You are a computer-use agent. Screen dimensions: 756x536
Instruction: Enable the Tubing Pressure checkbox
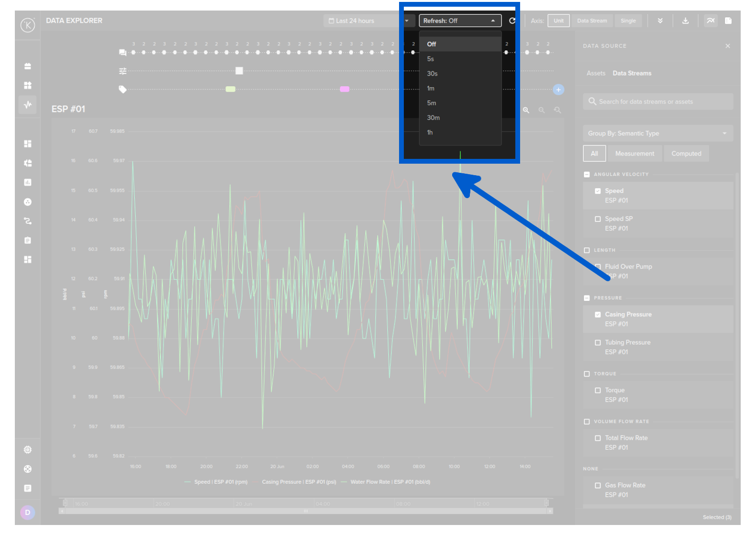coord(598,343)
